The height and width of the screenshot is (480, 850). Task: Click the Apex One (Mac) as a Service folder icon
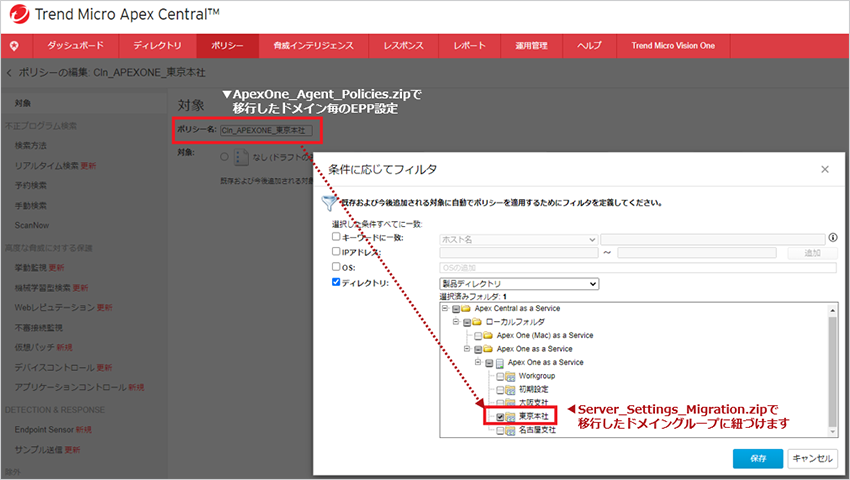point(489,336)
